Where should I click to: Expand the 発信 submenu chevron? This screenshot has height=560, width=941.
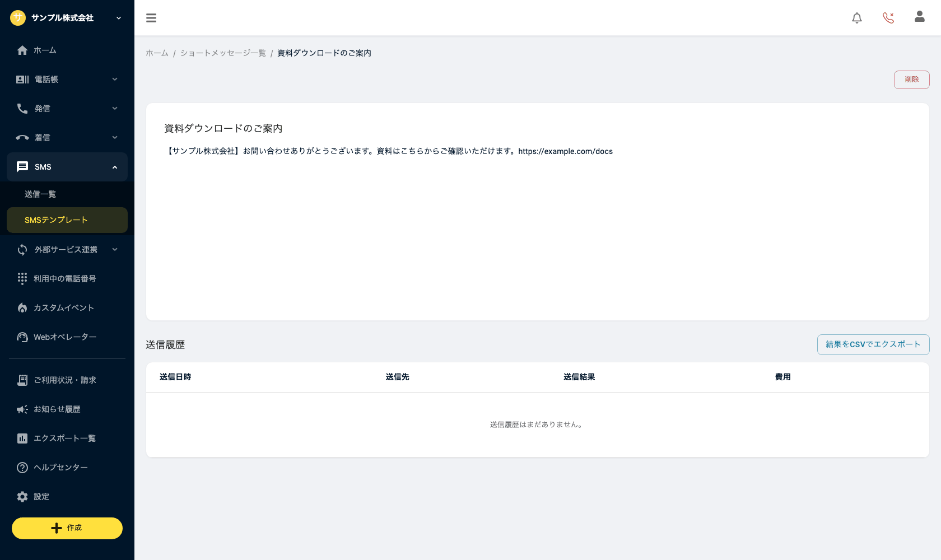pyautogui.click(x=115, y=109)
